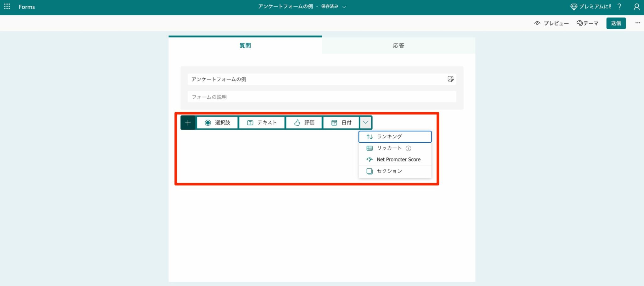The height and width of the screenshot is (286, 644).
Task: Switch to the 応答 (Responses) tab
Action: (x=398, y=45)
